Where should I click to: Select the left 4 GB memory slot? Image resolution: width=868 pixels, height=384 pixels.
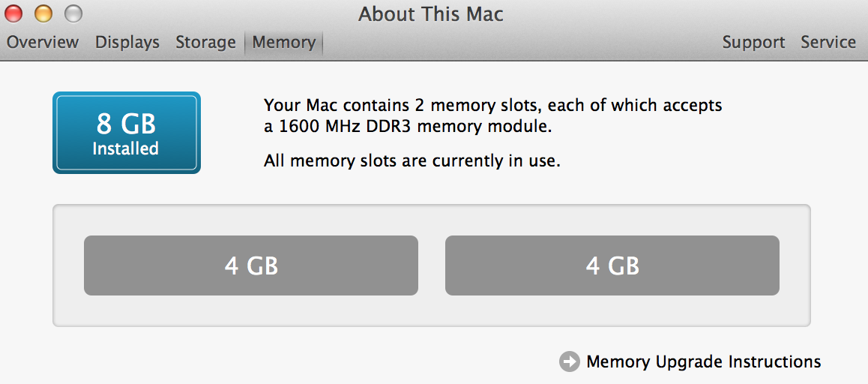pos(250,265)
